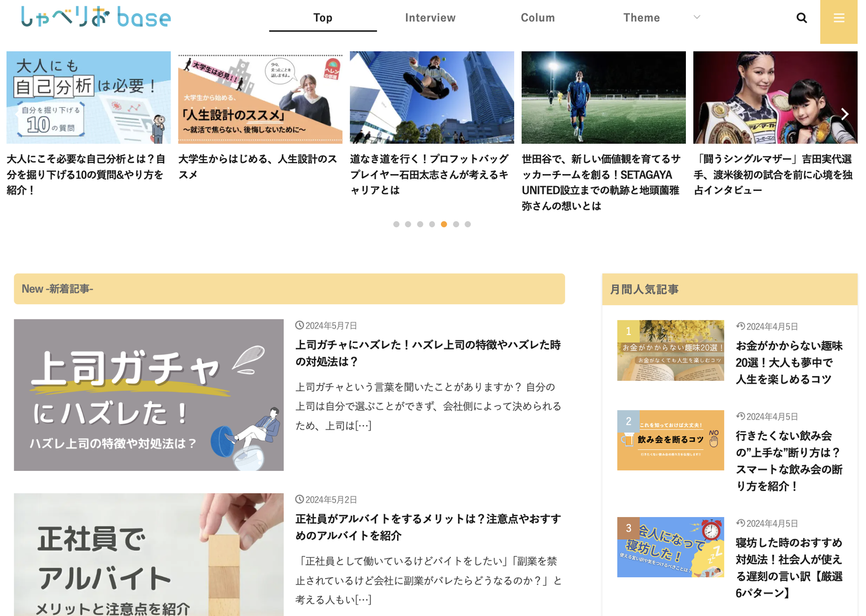This screenshot has height=616, width=866.
Task: Select the first carousel dot
Action: pos(396,224)
